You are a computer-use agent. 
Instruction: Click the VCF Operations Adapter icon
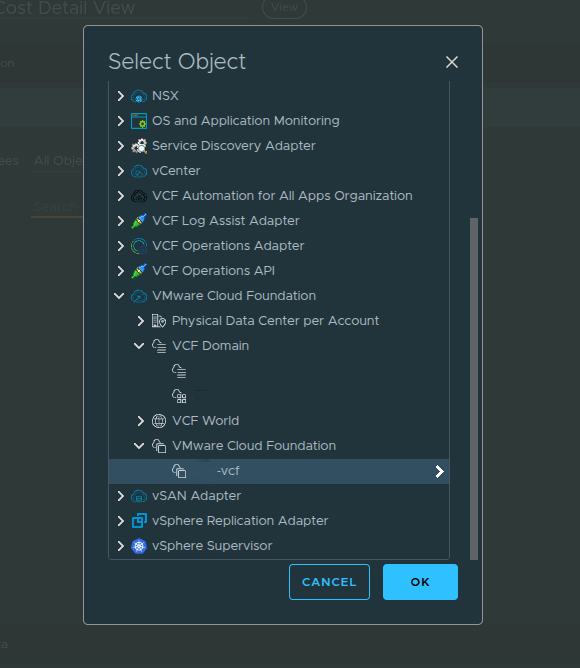[139, 246]
